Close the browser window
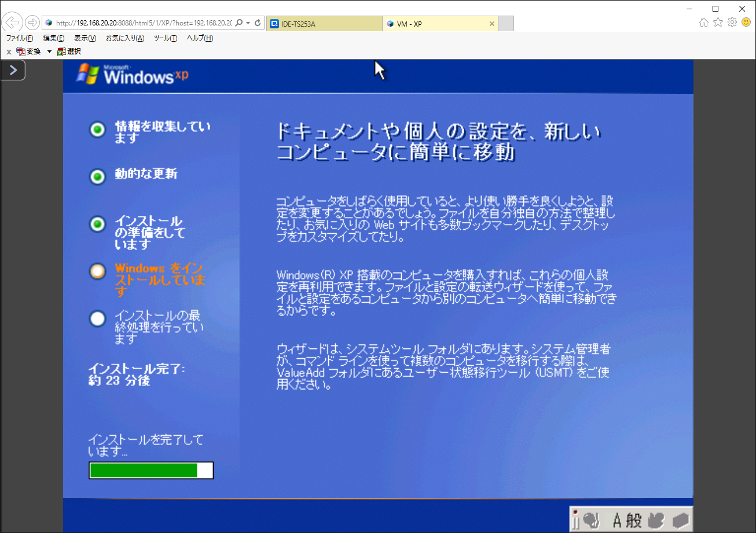The image size is (756, 533). [x=742, y=9]
